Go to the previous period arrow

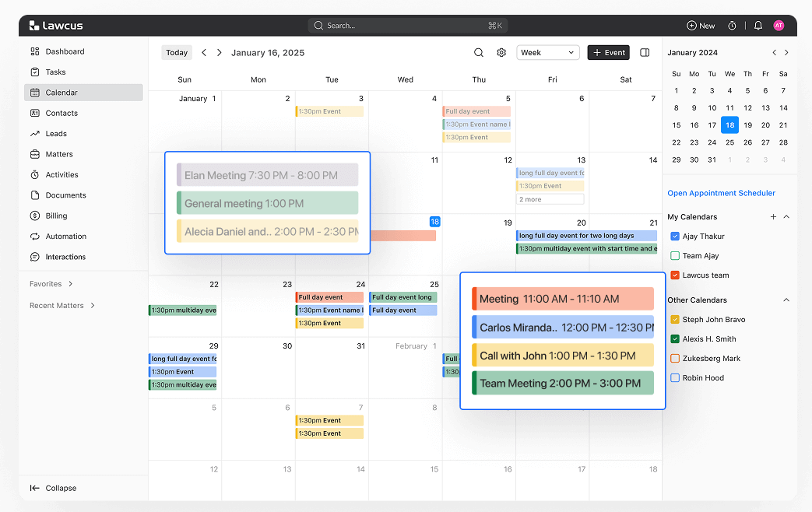204,53
